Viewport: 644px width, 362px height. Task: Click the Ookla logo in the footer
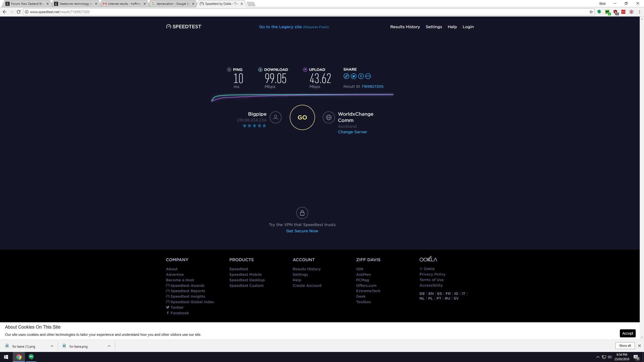428,259
